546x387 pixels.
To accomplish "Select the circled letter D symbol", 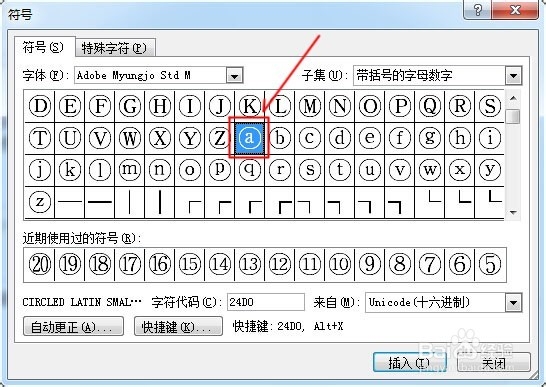I will coord(40,106).
